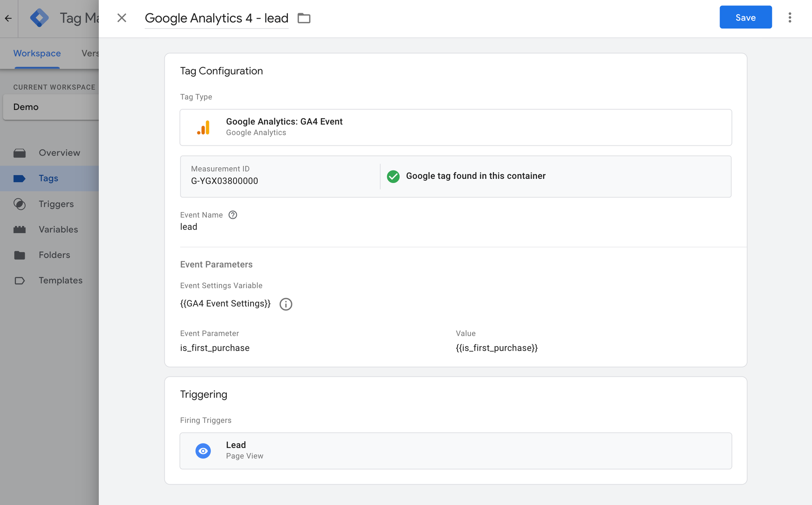Viewport: 812px width, 505px height.
Task: Save the tag configuration
Action: click(745, 17)
